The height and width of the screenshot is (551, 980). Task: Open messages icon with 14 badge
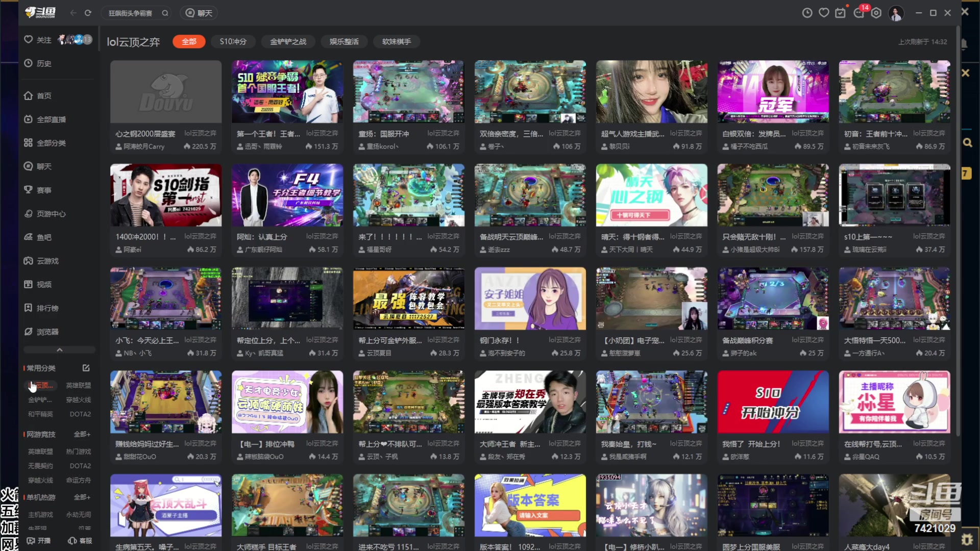(x=859, y=13)
